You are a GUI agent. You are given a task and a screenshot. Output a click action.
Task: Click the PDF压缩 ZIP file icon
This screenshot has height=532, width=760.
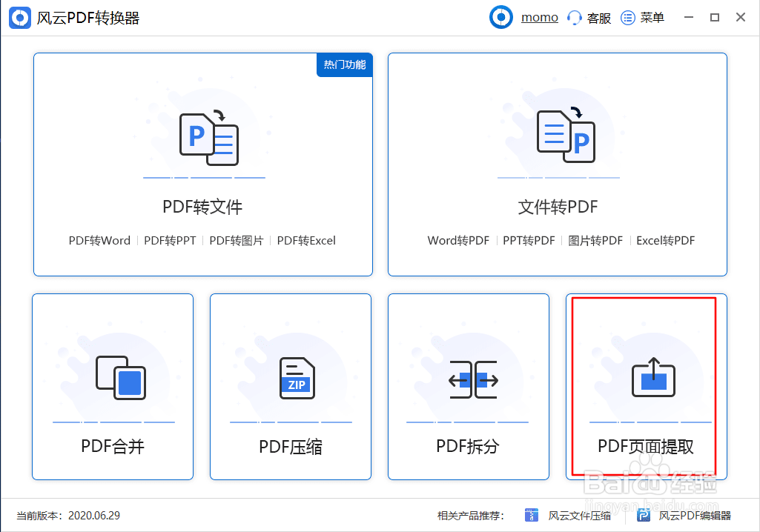point(297,378)
